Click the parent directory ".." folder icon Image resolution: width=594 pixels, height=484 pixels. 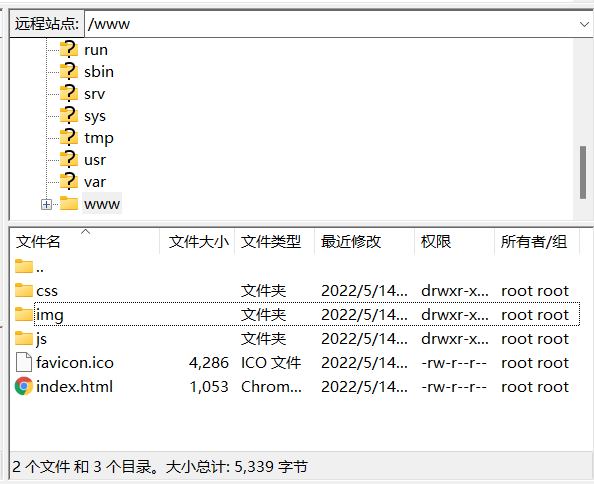coord(24,266)
